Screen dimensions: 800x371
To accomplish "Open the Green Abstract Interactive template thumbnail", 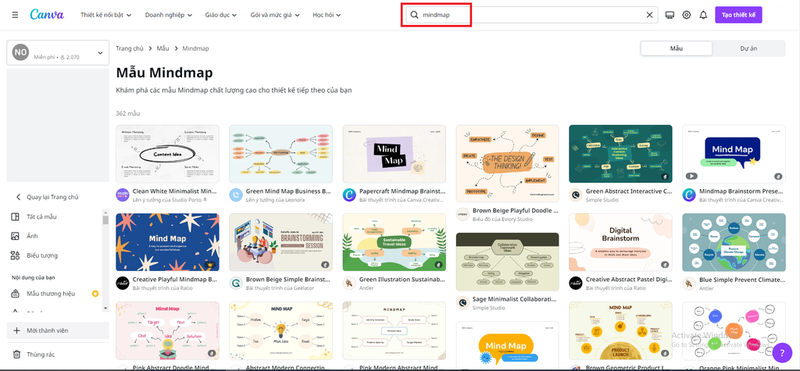I will (x=620, y=154).
